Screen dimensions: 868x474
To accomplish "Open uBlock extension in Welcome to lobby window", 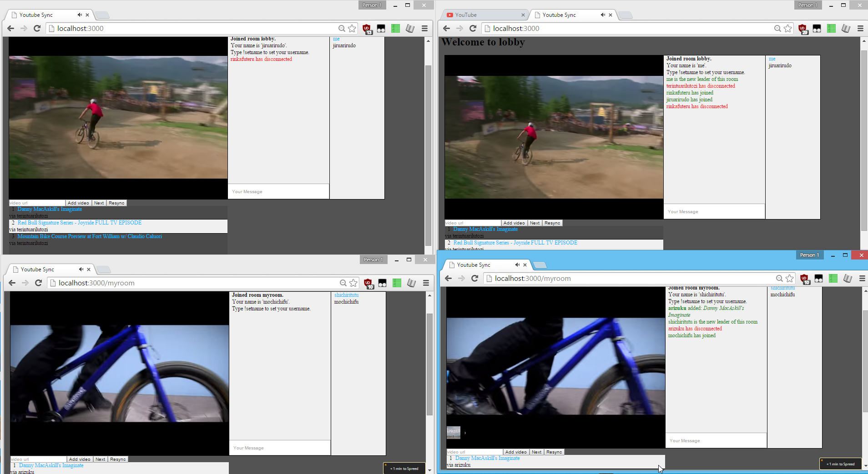I will 803,29.
